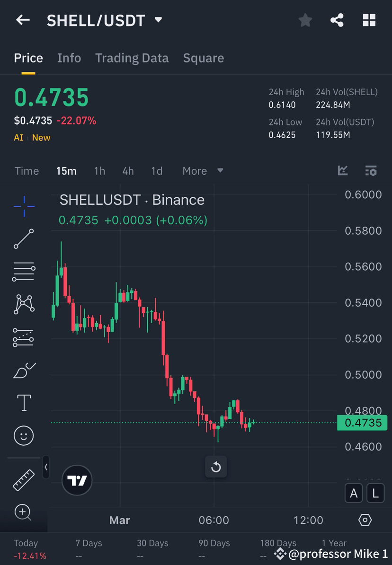Select the text annotation tool
The width and height of the screenshot is (392, 565).
24,402
